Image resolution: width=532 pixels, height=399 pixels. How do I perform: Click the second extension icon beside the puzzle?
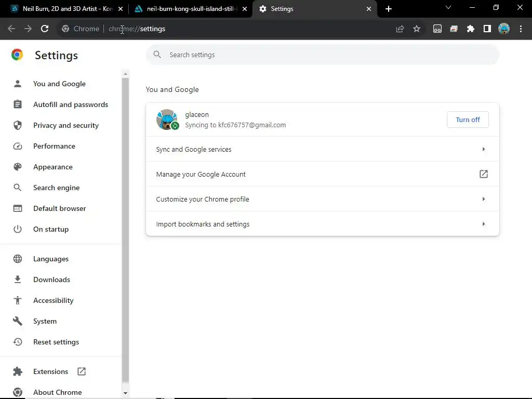pos(454,29)
